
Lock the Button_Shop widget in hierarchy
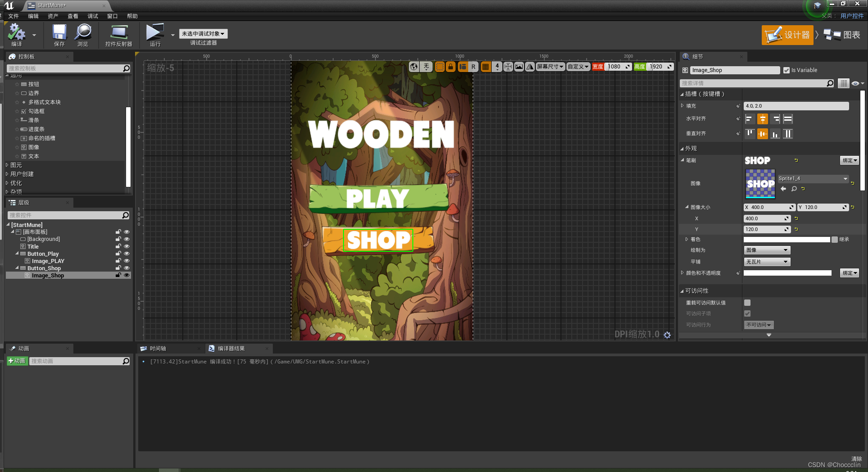118,268
